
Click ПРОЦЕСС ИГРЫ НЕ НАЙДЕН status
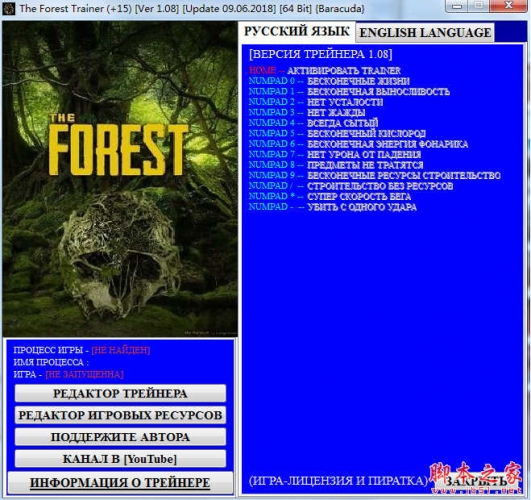coord(82,350)
